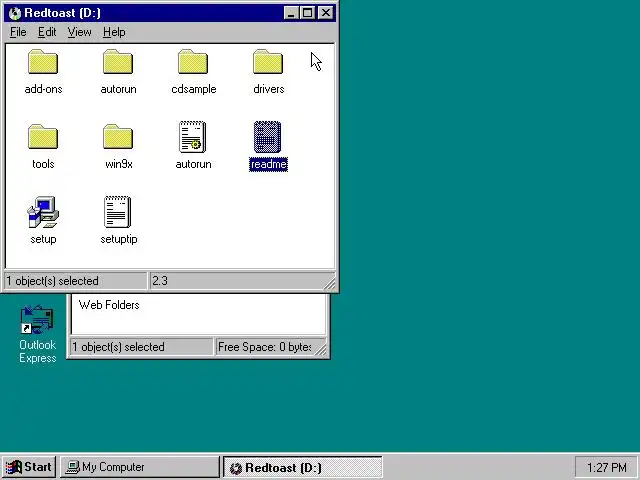Close the Redtoast (D:) window
The width and height of the screenshot is (640, 480).
click(x=326, y=13)
